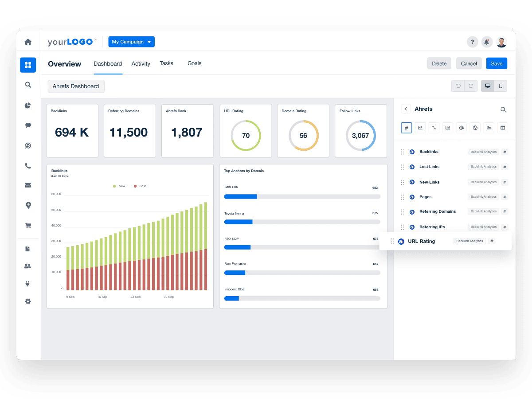
Task: Open the Backlink Analytics tag for Referring IPs
Action: (483, 227)
